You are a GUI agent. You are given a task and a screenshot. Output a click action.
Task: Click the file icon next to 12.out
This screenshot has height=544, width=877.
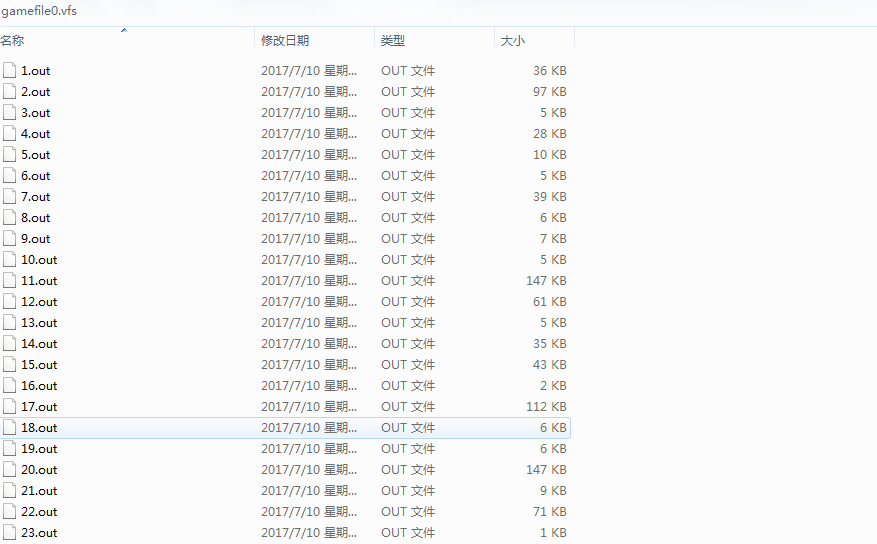point(9,301)
